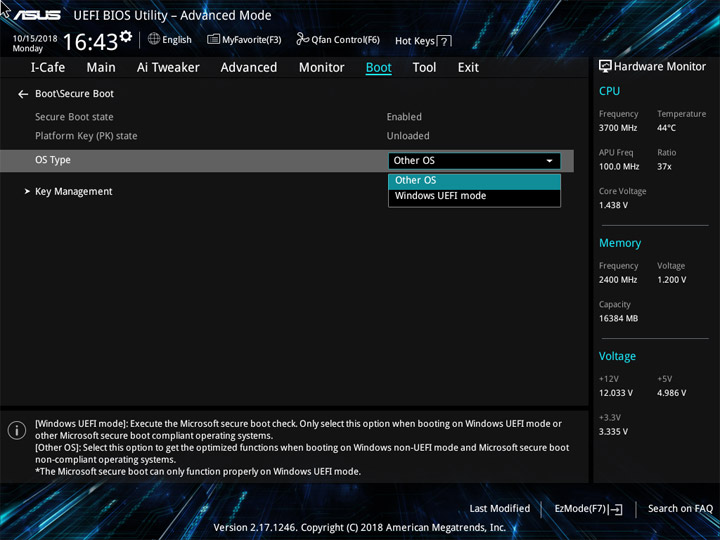Click the 100.0 MHz APU Freq value

tap(619, 167)
